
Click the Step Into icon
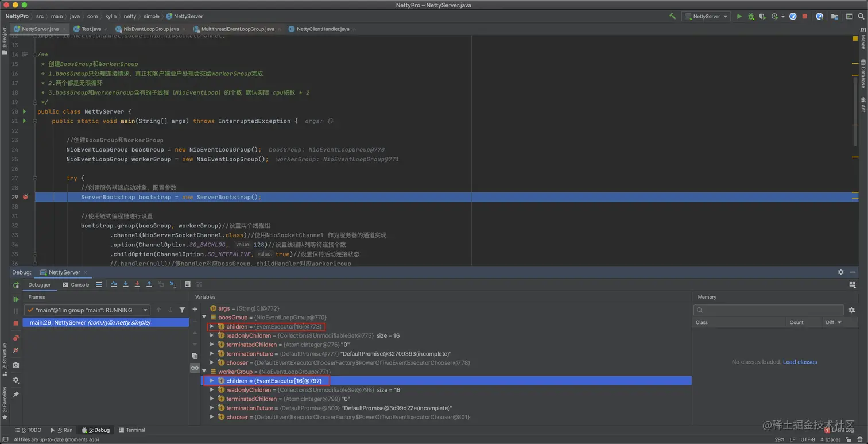125,284
